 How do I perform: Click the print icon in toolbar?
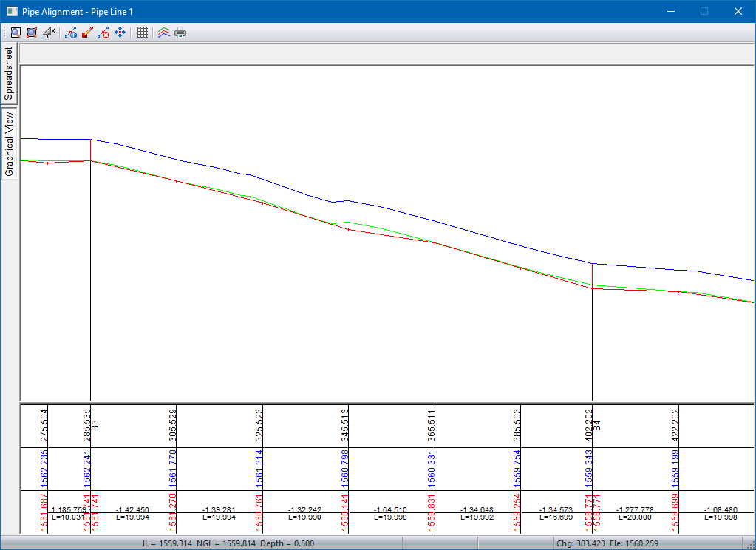click(180, 33)
